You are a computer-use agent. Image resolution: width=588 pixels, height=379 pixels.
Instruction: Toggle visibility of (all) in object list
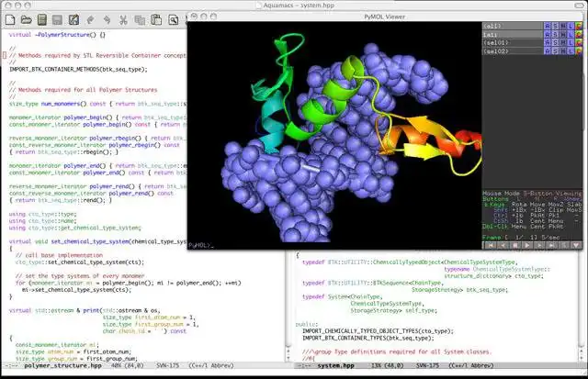pyautogui.click(x=513, y=26)
